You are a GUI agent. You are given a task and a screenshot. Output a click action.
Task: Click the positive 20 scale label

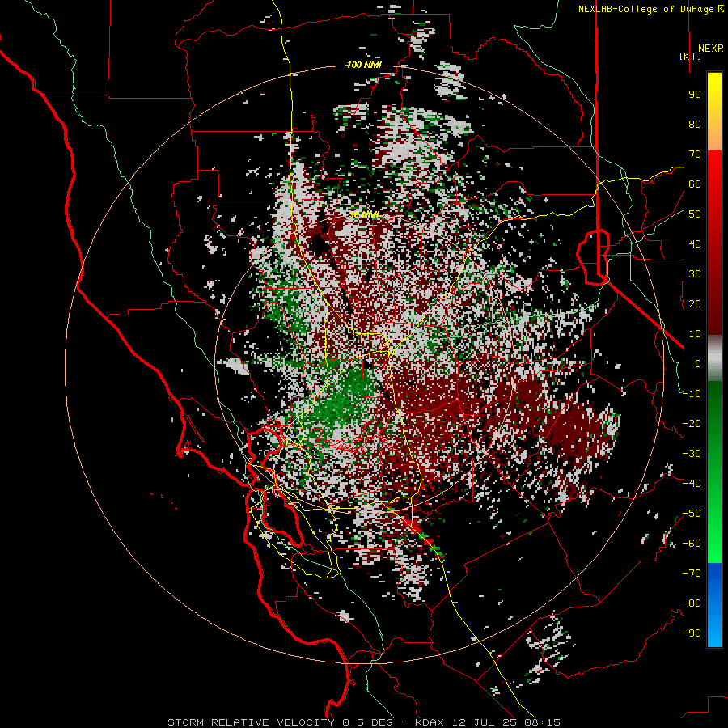coord(695,303)
